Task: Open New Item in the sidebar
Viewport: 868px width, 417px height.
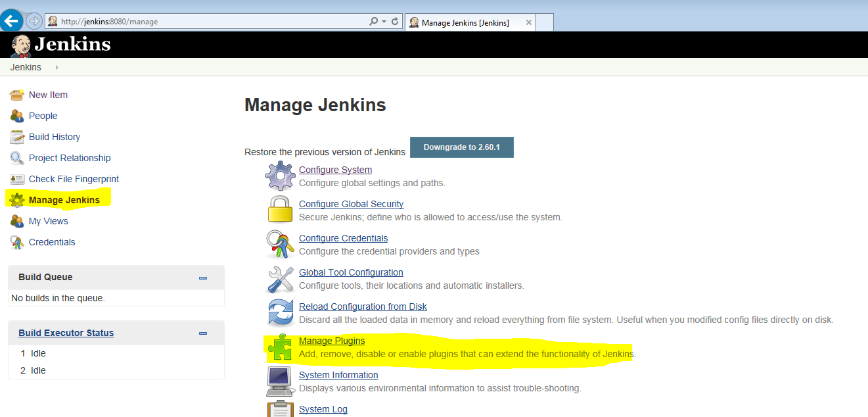Action: point(48,95)
